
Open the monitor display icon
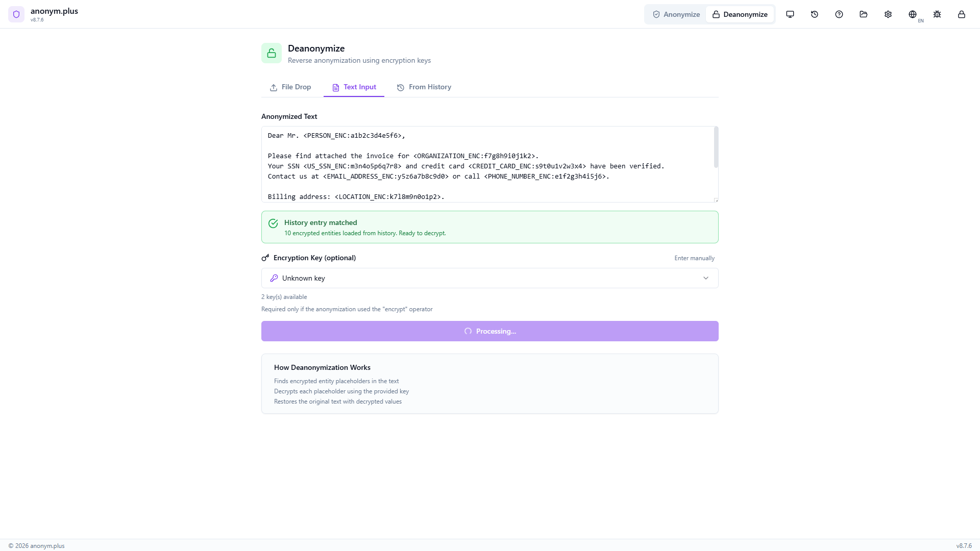[x=790, y=14]
